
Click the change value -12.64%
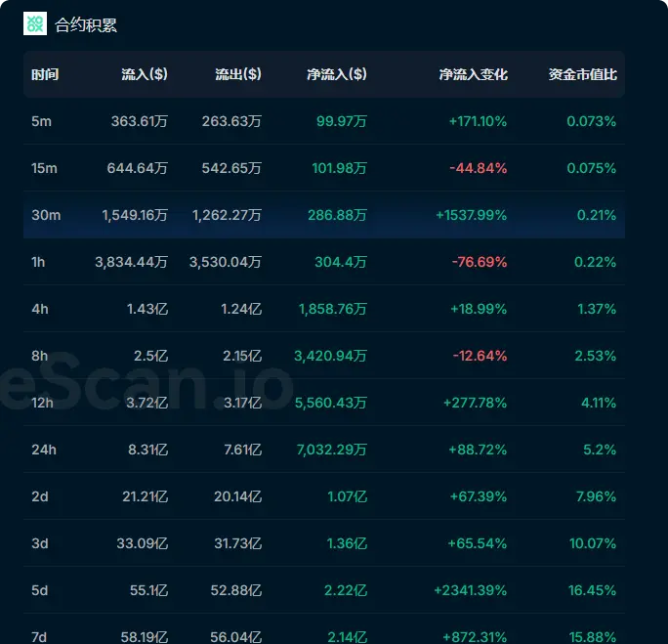(480, 356)
